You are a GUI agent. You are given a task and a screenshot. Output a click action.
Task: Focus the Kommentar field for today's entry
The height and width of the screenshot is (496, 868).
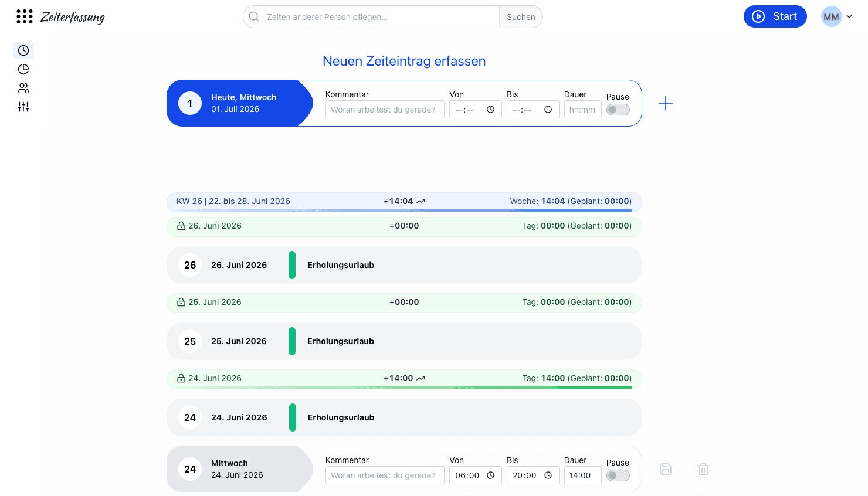pyautogui.click(x=385, y=110)
